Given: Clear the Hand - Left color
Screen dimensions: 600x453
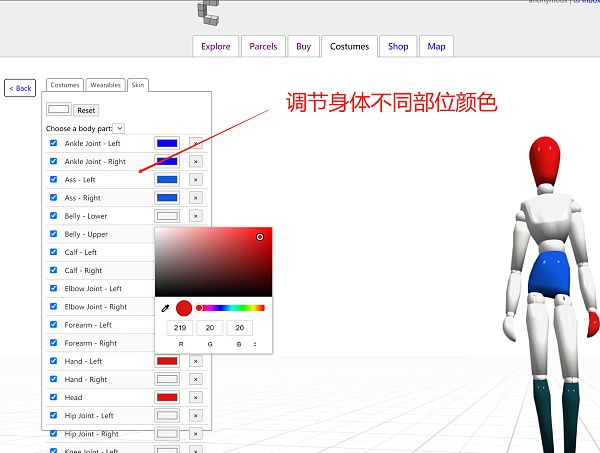Looking at the screenshot, I should click(x=195, y=361).
